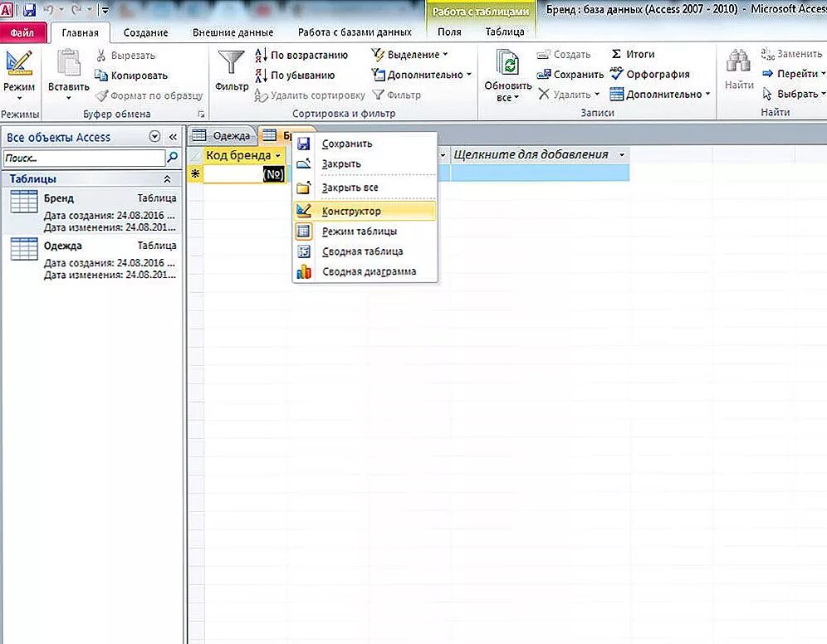Click the search magnifier in navigation pane

[173, 157]
